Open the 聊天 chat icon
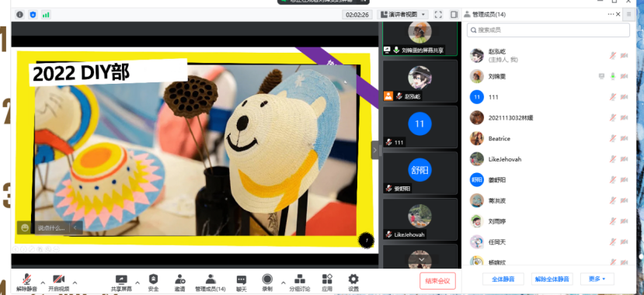This screenshot has height=295, width=644. (x=242, y=283)
